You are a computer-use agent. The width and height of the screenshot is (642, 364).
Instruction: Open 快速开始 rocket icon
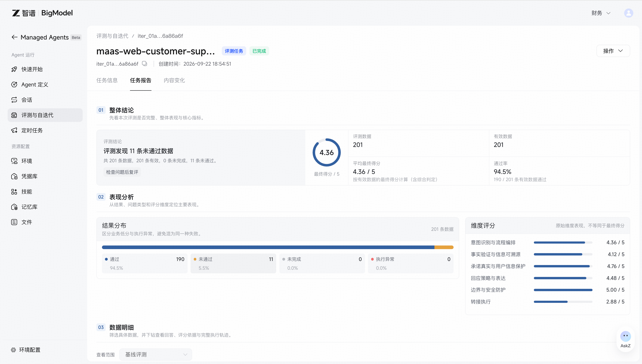pos(14,69)
